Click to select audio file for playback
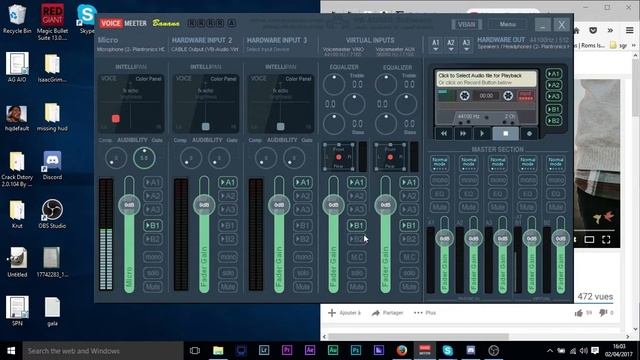The image size is (640, 360). click(x=486, y=79)
